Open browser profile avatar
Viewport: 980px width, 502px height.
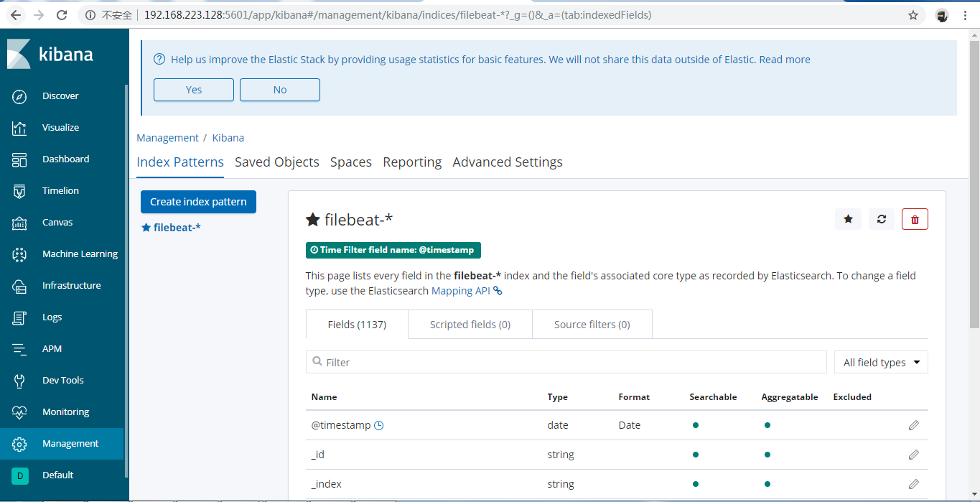942,15
